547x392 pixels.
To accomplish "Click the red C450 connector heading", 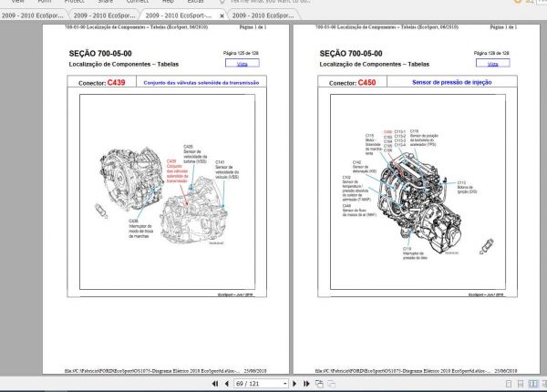I will click(x=367, y=82).
